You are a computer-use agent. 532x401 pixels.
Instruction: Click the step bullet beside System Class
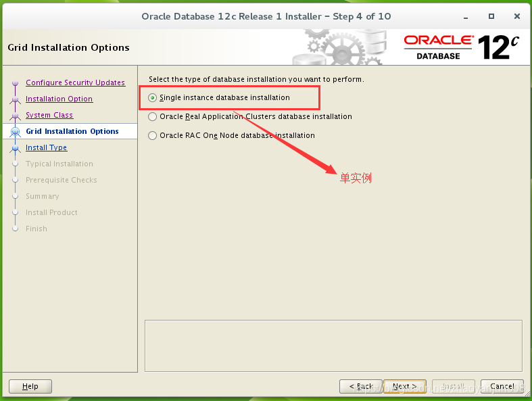click(x=15, y=116)
